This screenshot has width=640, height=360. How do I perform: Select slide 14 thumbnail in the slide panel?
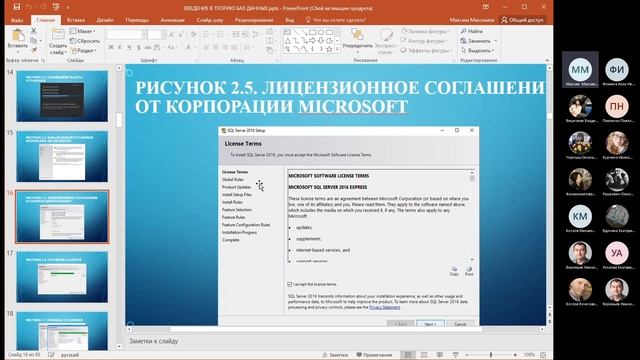coord(62,96)
